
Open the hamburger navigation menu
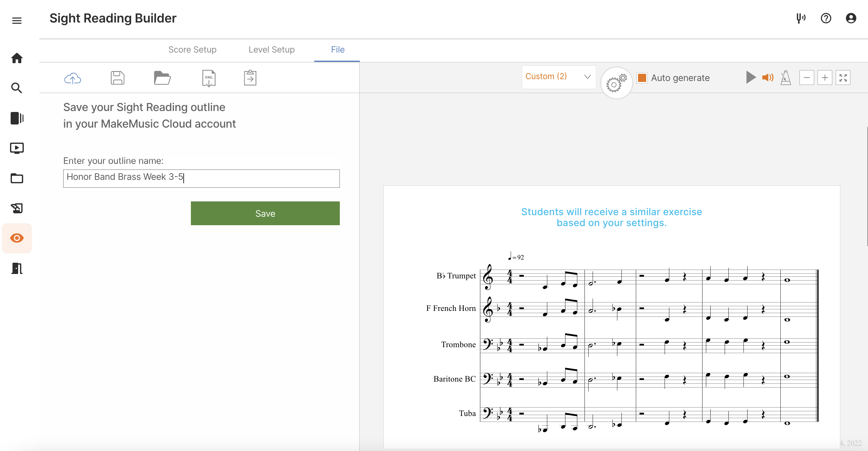tap(17, 21)
